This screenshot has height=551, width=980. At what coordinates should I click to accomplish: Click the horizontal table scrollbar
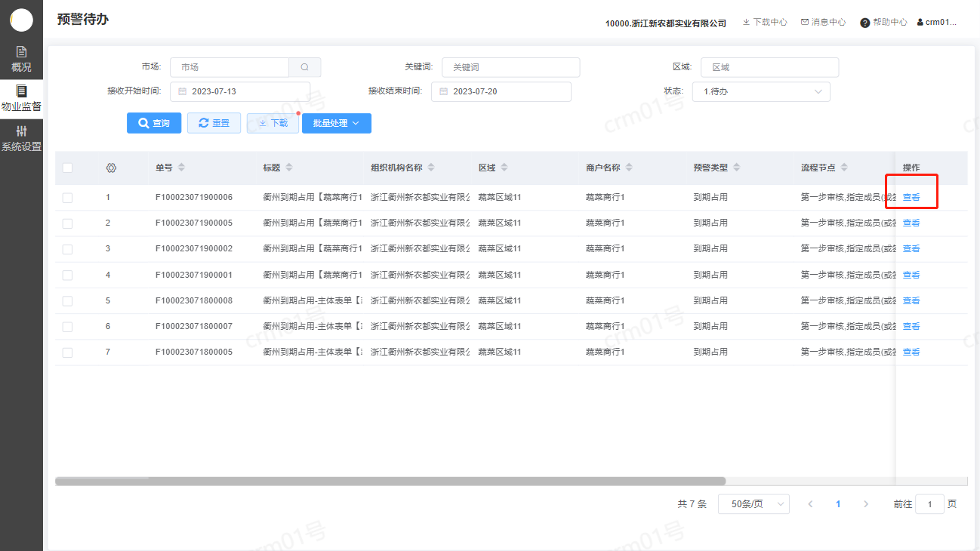(390, 481)
